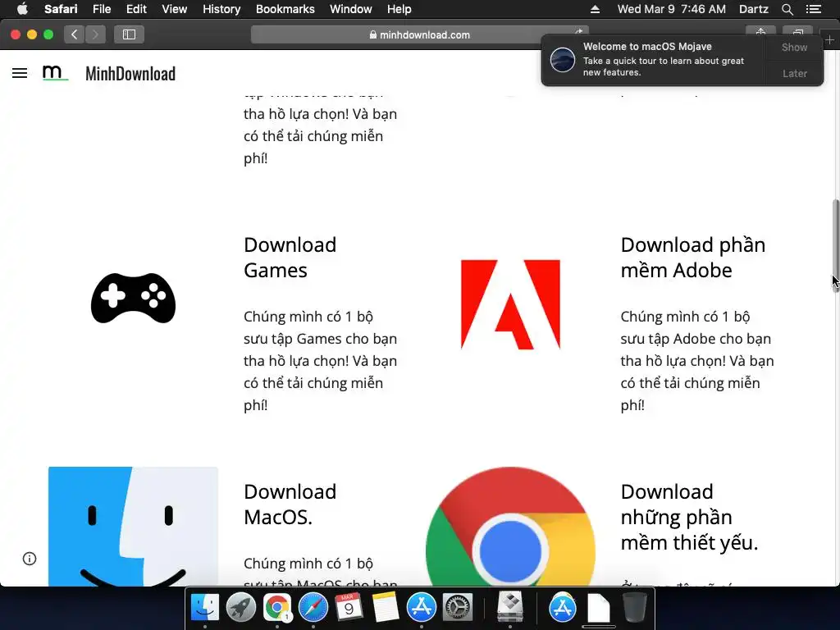Click the circled info icon
The height and width of the screenshot is (630, 840).
tap(30, 559)
